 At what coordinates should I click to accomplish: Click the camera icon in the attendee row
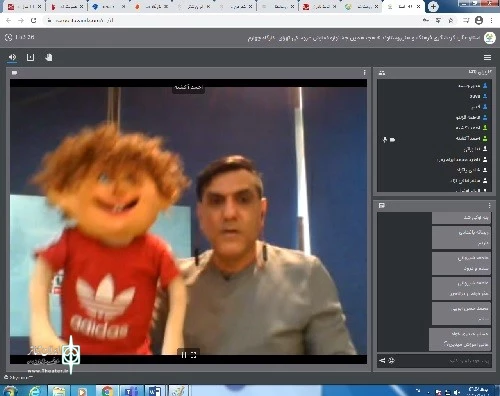coord(392,140)
